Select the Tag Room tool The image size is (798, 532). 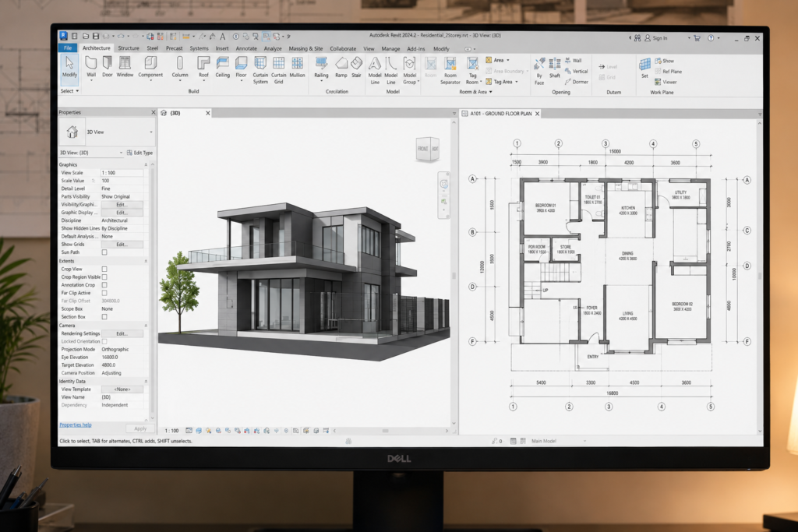pos(472,70)
